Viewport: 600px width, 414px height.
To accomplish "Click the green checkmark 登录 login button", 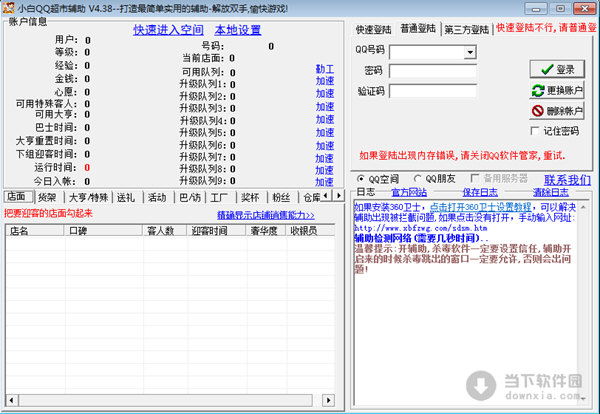I will point(557,69).
